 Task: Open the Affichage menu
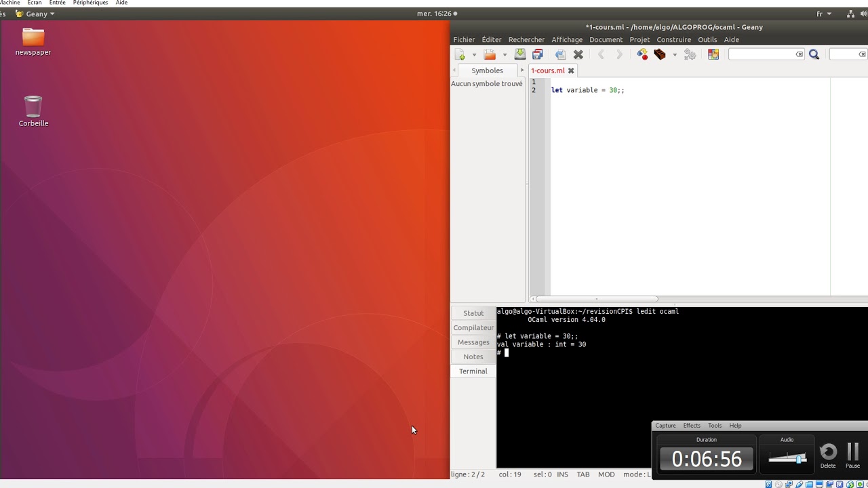(x=567, y=40)
